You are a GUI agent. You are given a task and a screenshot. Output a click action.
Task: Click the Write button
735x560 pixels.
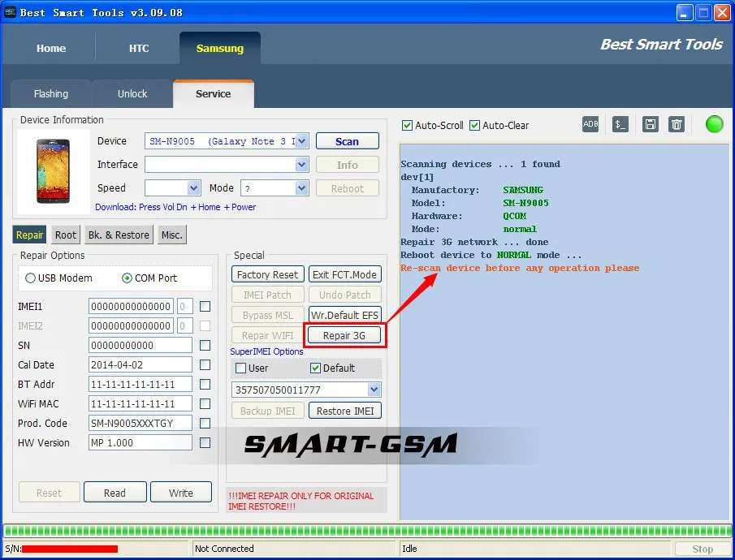(x=181, y=493)
